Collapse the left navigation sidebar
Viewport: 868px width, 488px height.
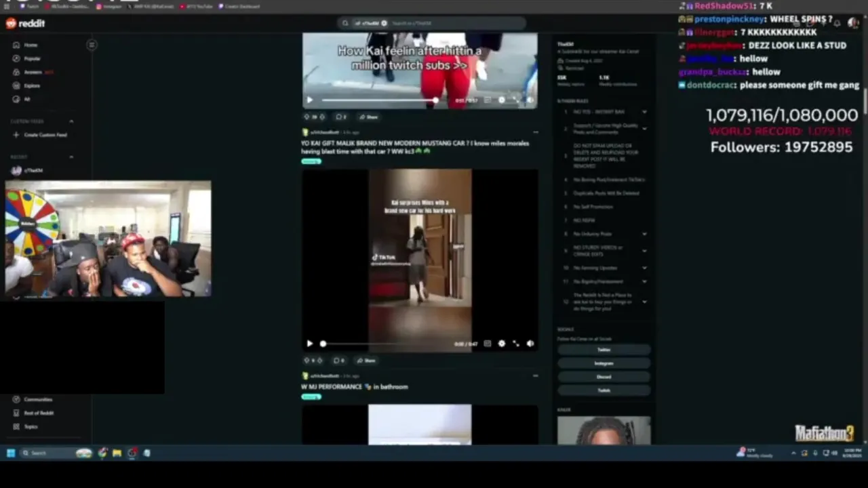point(92,45)
